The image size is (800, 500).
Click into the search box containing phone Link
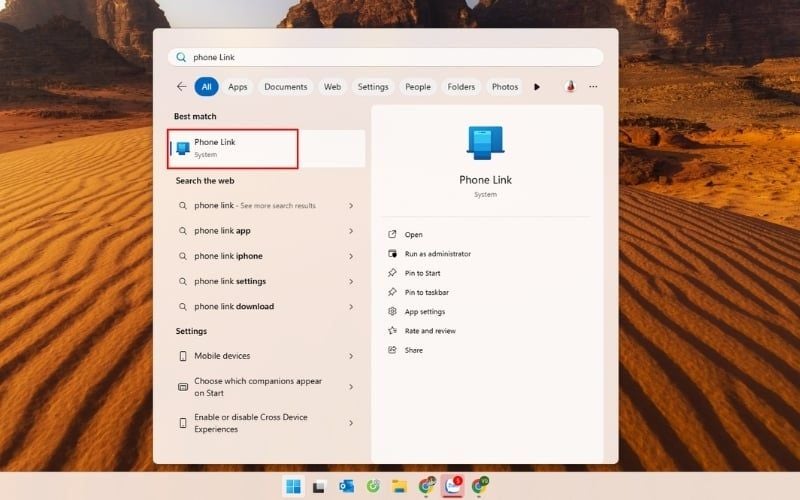pos(386,57)
